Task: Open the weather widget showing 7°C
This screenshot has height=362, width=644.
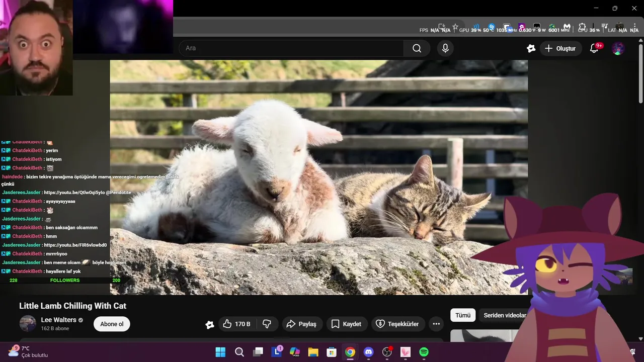Action: tap(27, 351)
